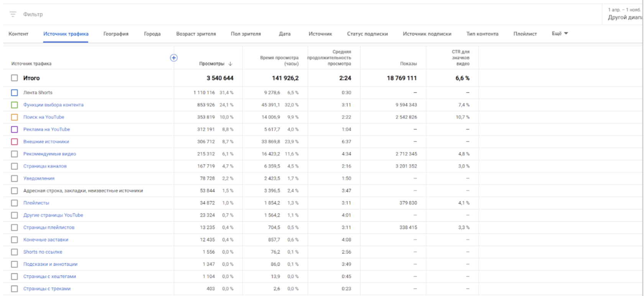Image resolution: width=644 pixels, height=296 pixels.
Task: Switch to the Контент tab
Action: coord(18,34)
